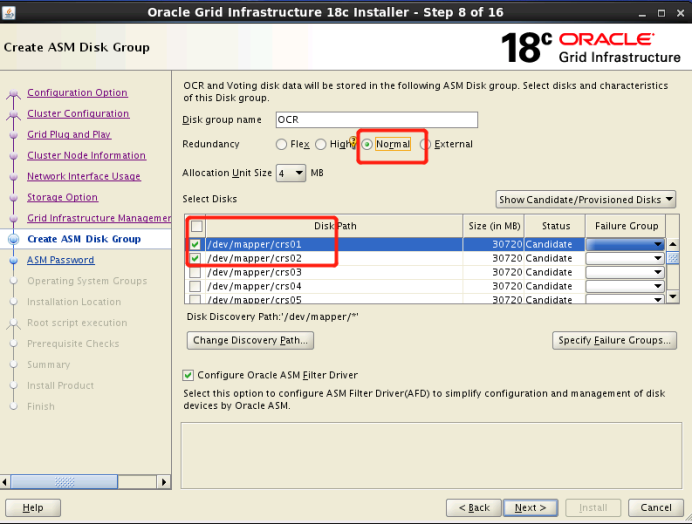Open the Allocation Unit Size dropdown
Image resolution: width=692 pixels, height=525 pixels.
point(291,173)
